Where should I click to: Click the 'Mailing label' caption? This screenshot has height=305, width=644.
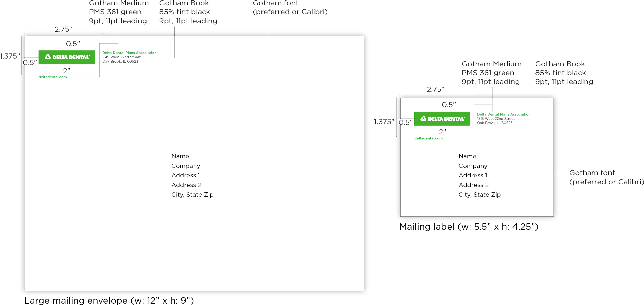pos(469,227)
